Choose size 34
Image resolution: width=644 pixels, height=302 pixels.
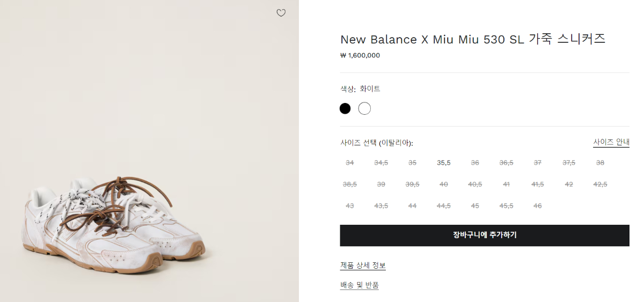350,163
